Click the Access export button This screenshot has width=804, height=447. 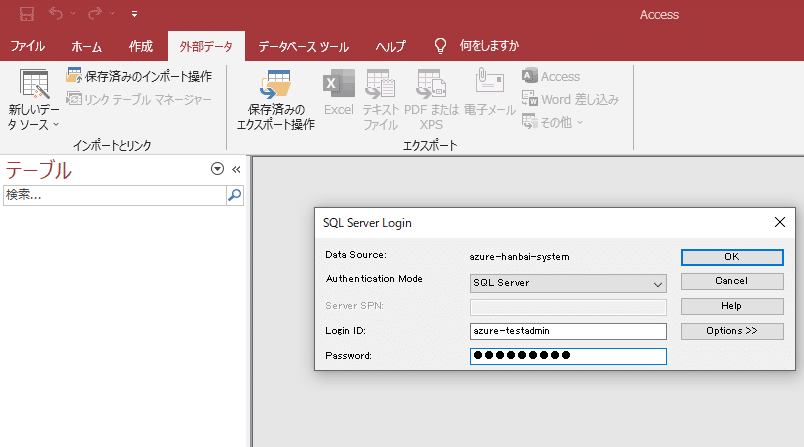tap(551, 76)
